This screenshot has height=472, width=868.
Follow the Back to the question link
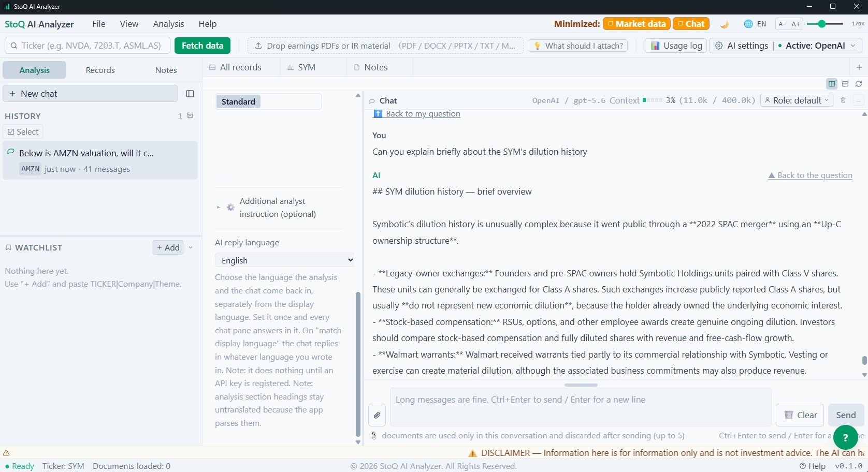click(x=810, y=175)
